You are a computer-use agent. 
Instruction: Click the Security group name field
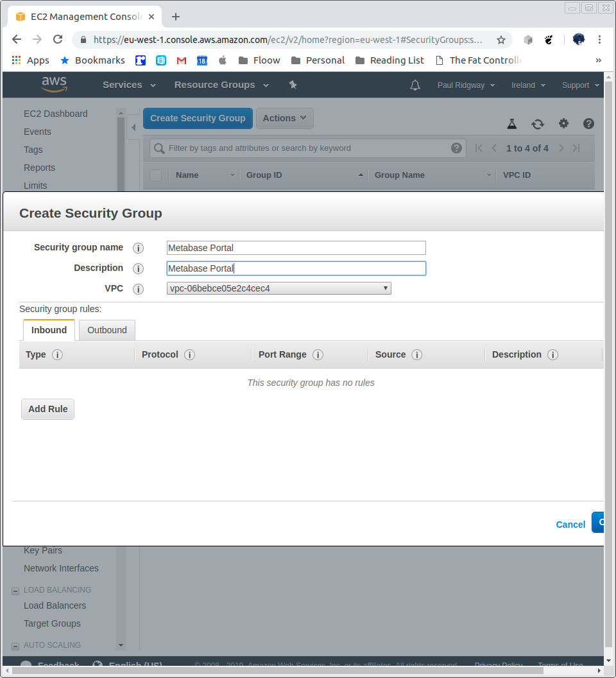pyautogui.click(x=296, y=248)
